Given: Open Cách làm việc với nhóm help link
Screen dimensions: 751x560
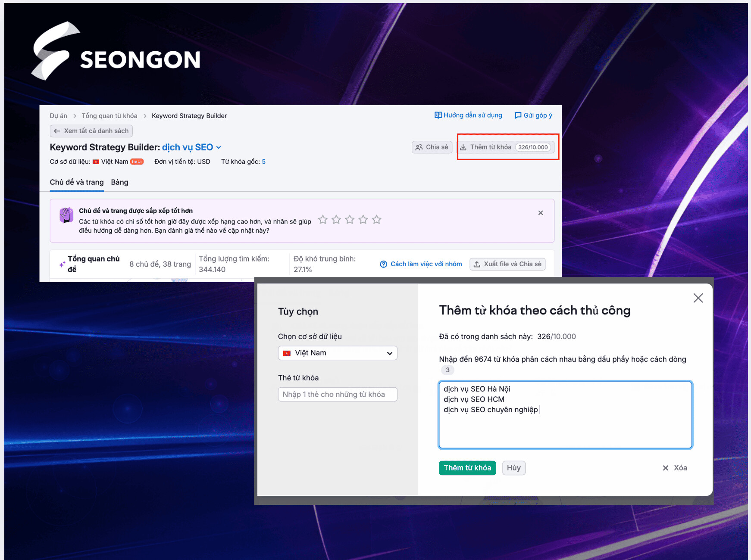Looking at the screenshot, I should tap(421, 264).
